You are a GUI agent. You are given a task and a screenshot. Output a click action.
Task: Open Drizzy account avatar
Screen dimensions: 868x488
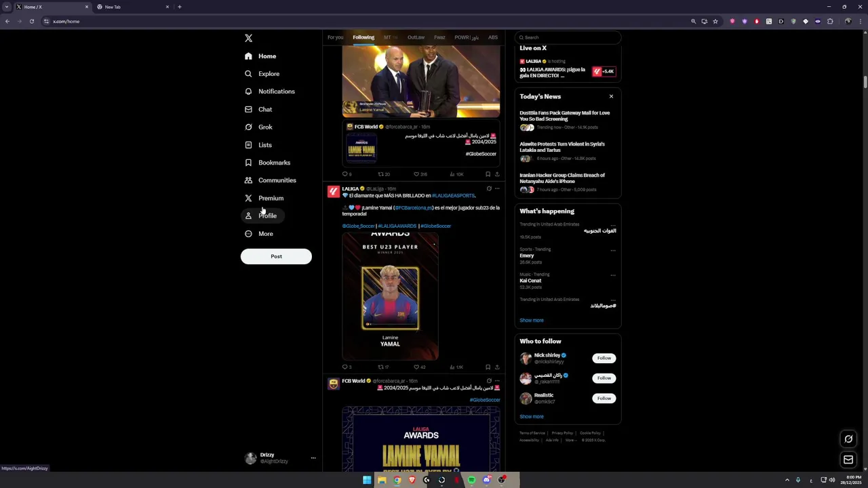pos(250,458)
